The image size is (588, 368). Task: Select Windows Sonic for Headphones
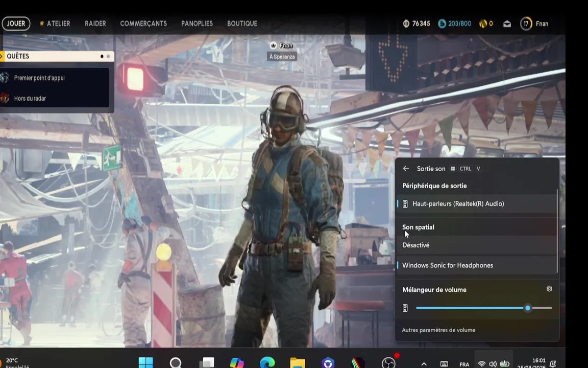click(477, 265)
